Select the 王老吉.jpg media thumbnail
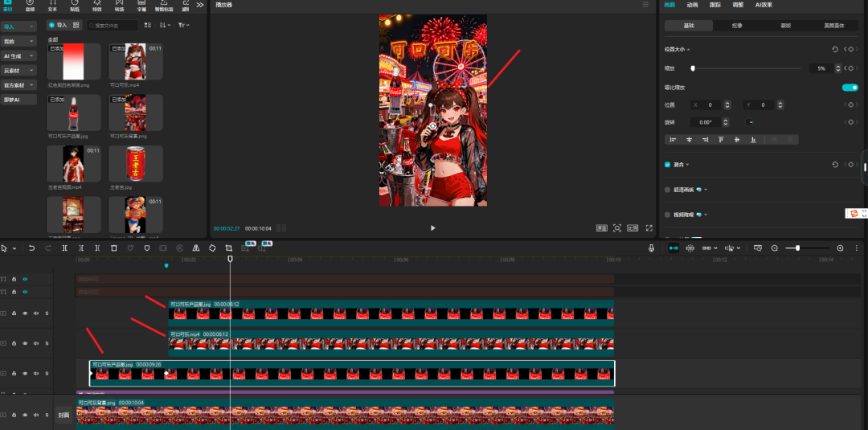Image resolution: width=868 pixels, height=430 pixels. pyautogui.click(x=136, y=163)
